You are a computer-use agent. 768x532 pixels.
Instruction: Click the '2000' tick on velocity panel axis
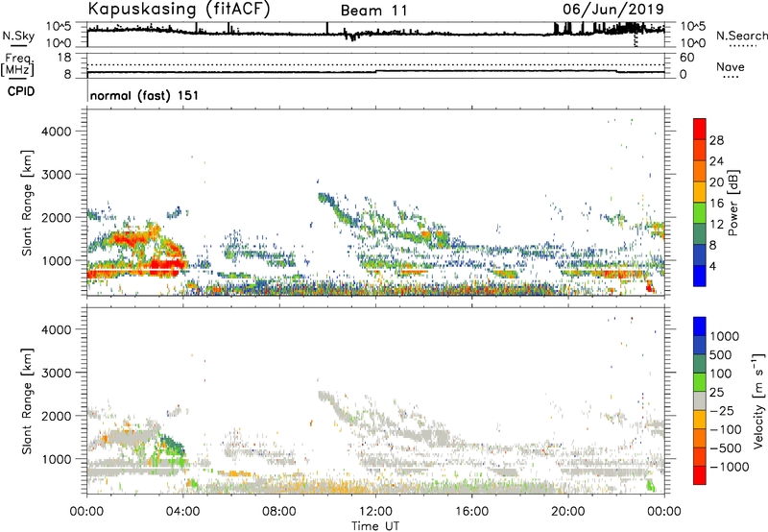[x=57, y=416]
